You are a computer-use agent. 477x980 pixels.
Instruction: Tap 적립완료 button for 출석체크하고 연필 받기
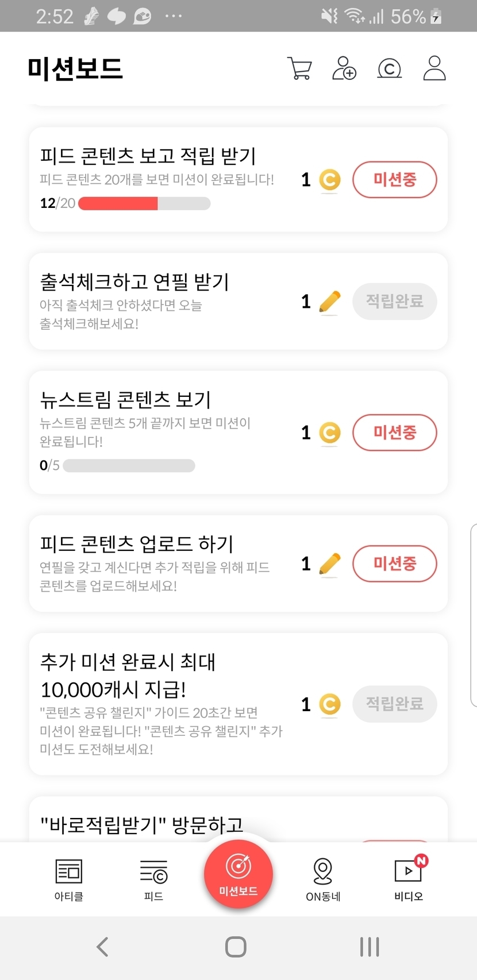tap(394, 302)
